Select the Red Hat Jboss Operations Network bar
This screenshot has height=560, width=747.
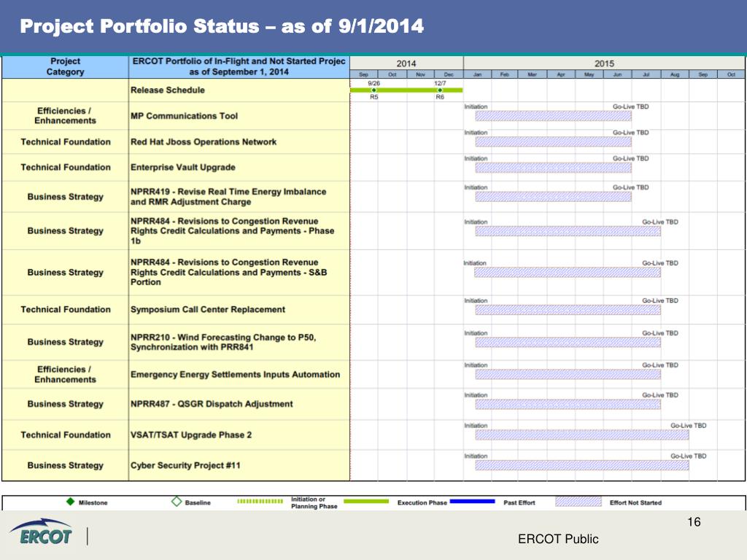tap(553, 141)
